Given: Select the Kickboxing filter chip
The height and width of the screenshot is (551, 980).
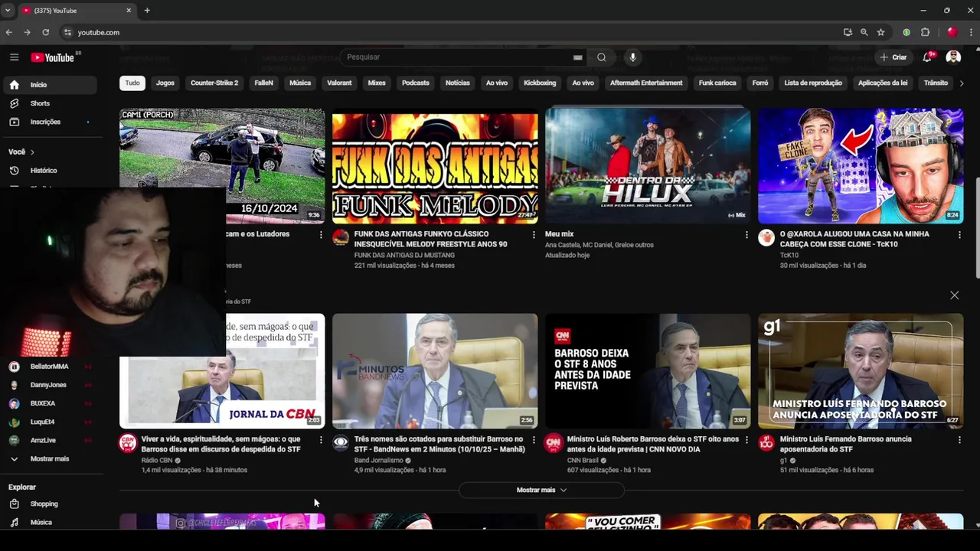Looking at the screenshot, I should (x=540, y=83).
